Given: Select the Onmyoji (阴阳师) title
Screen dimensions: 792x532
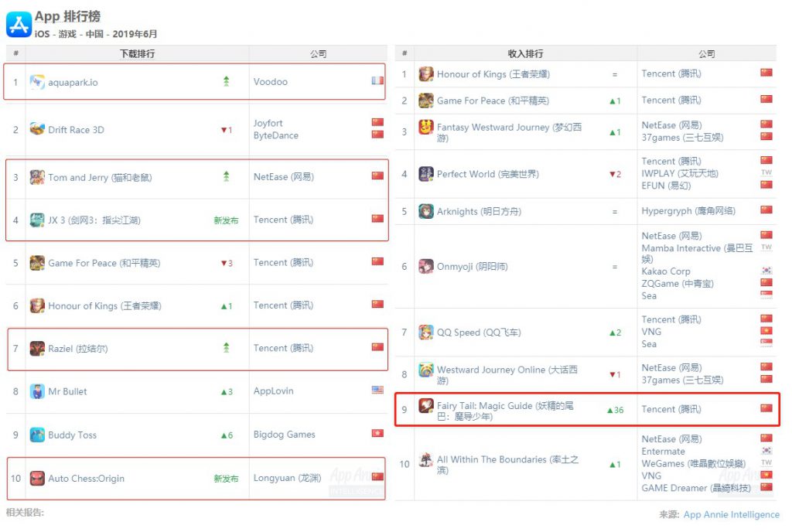Looking at the screenshot, I should (x=473, y=266).
